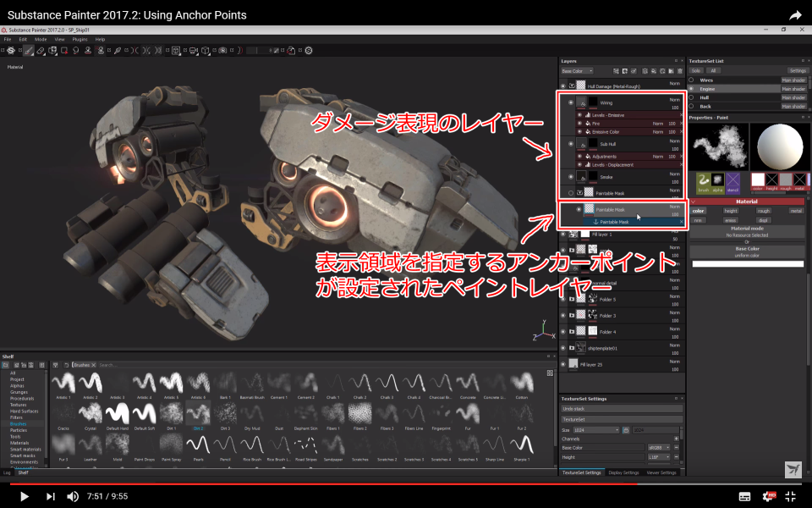The width and height of the screenshot is (812, 508).
Task: Toggle the rough channel button
Action: coord(763,211)
